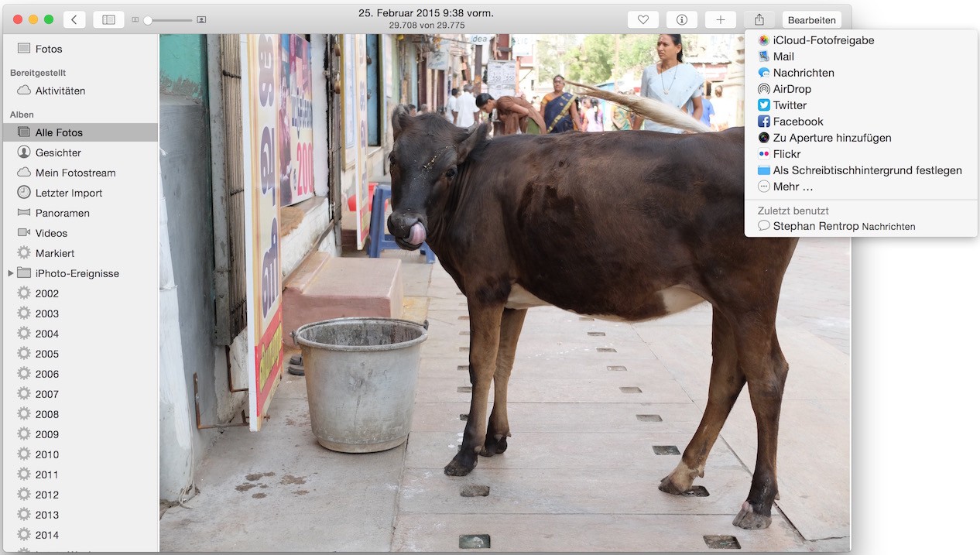
Task: Open the Videos album
Action: coord(51,233)
